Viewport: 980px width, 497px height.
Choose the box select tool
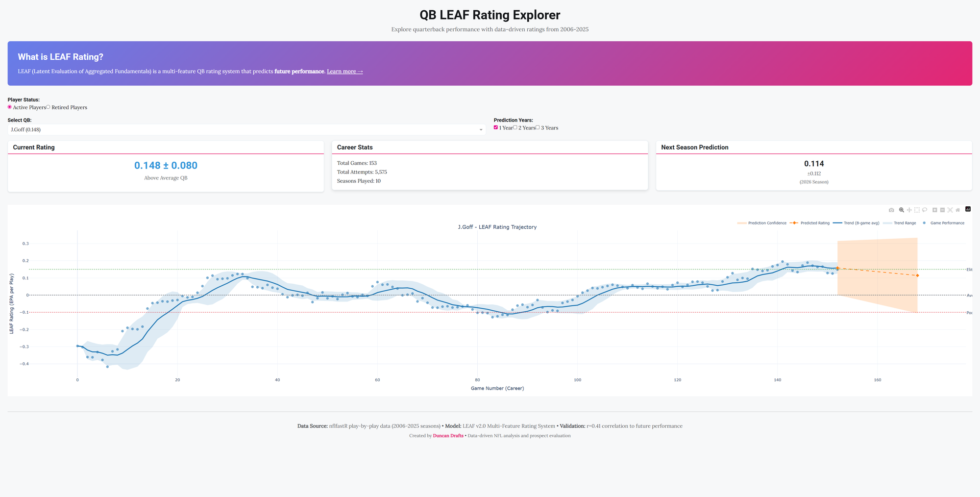[917, 210]
